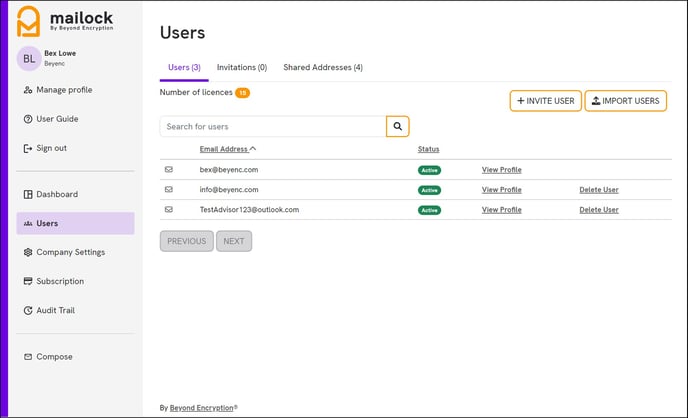The width and height of the screenshot is (688, 418).
Task: Click the Mailock logo
Action: point(64,21)
